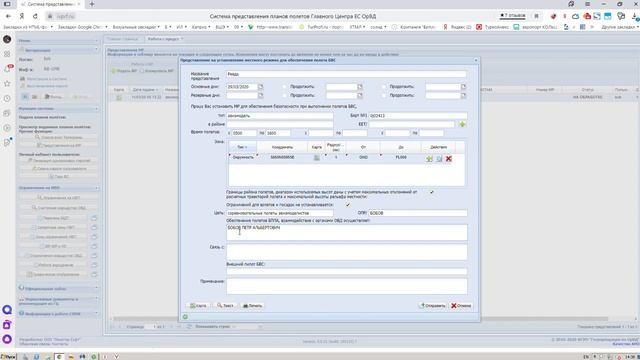This screenshot has width=640, height=360.
Task: Expand the Официальные сайты panel
Action: click(97, 288)
